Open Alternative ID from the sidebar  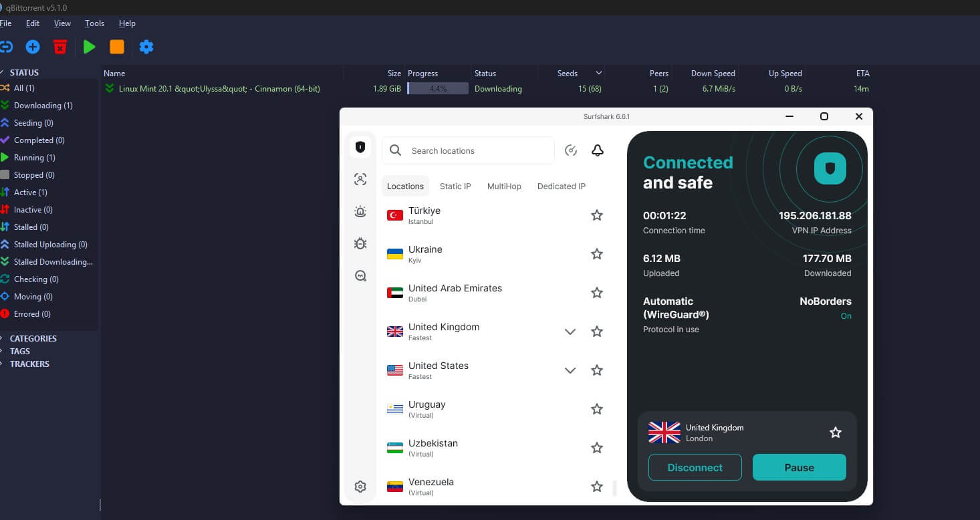pos(360,179)
